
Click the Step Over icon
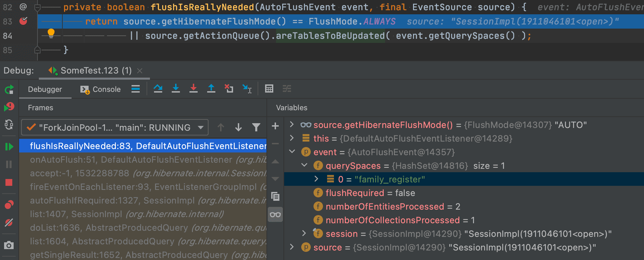158,89
